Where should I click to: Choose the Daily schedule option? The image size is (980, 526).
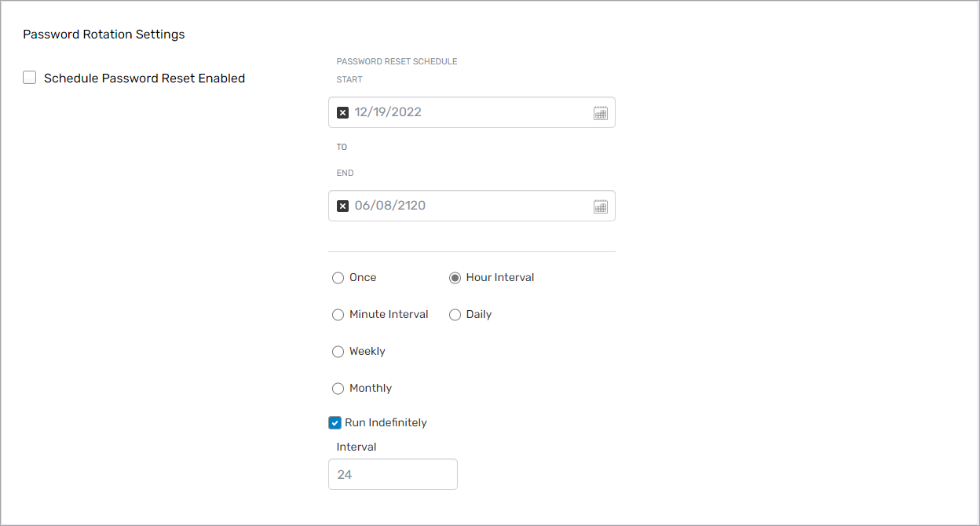point(455,315)
